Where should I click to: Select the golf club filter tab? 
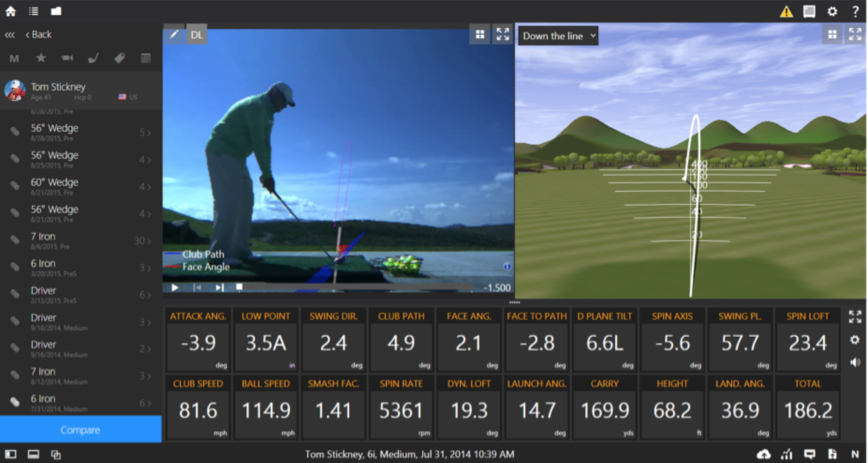(93, 58)
